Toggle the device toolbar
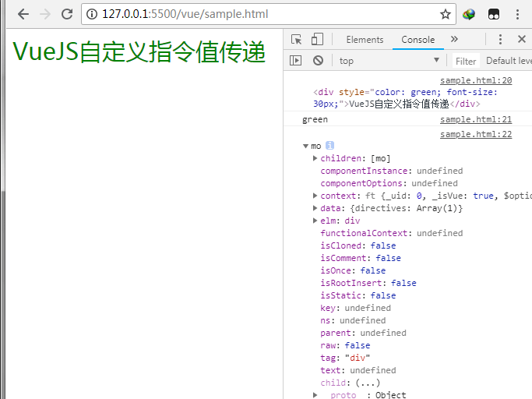Screen dimensions: 532x399 tap(317, 40)
